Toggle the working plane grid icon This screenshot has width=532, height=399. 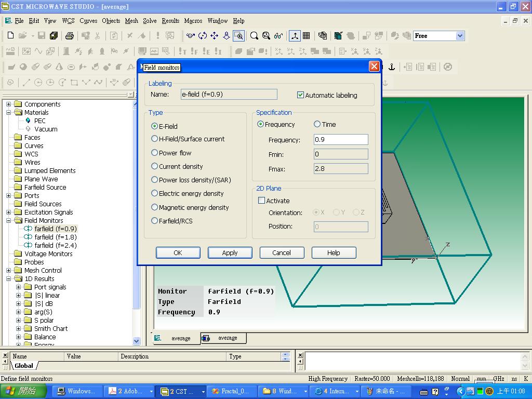pos(307,35)
